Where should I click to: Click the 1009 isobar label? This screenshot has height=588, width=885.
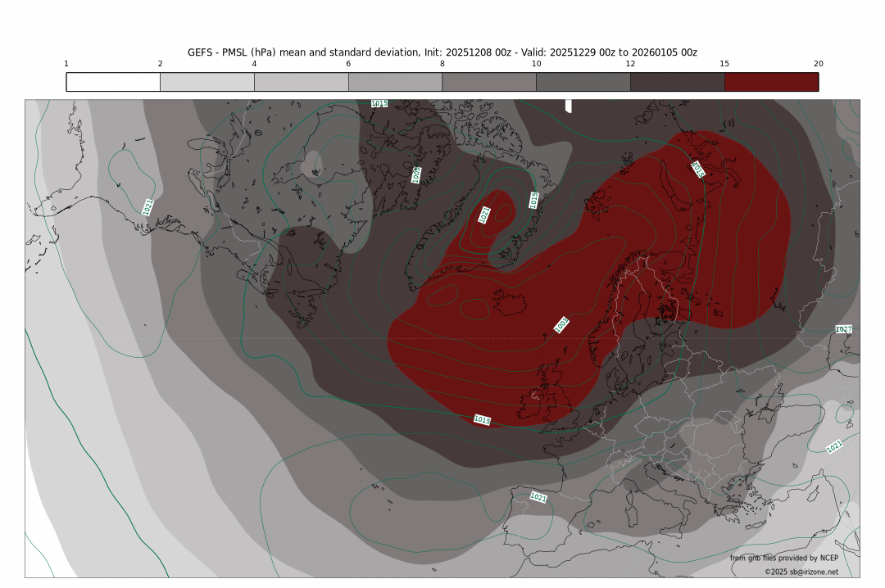tap(416, 174)
